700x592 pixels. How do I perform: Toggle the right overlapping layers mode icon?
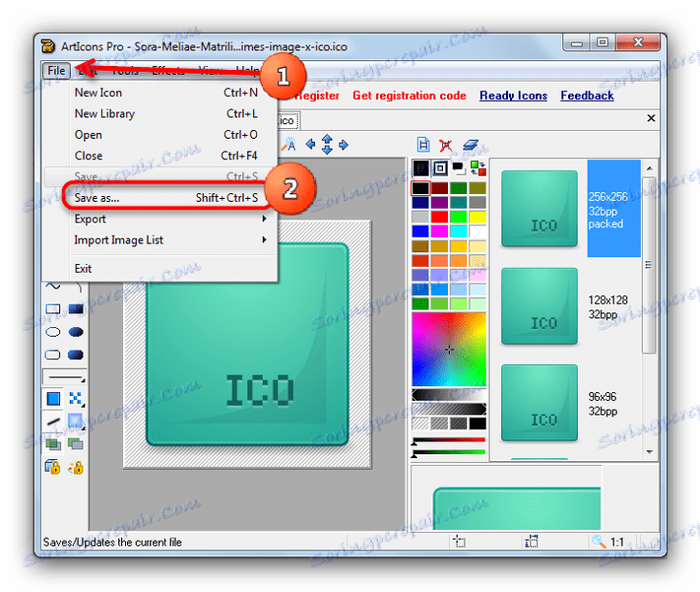76,444
